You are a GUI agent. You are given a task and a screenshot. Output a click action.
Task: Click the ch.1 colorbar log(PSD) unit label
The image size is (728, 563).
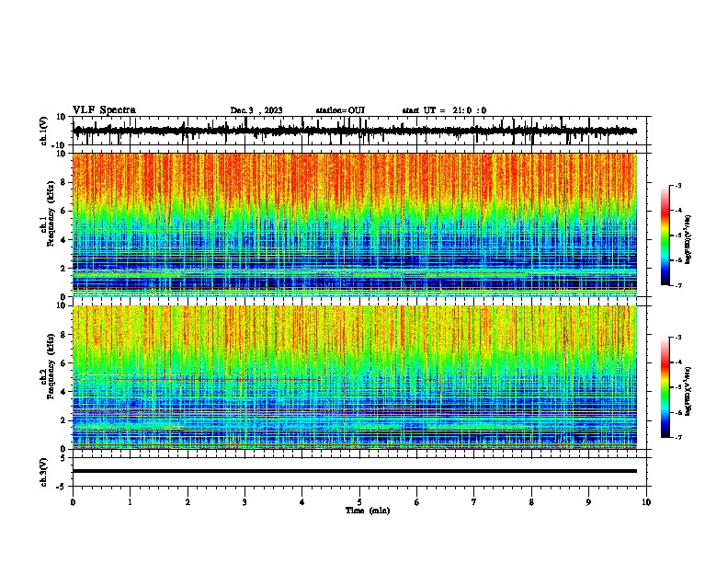pyautogui.click(x=688, y=240)
